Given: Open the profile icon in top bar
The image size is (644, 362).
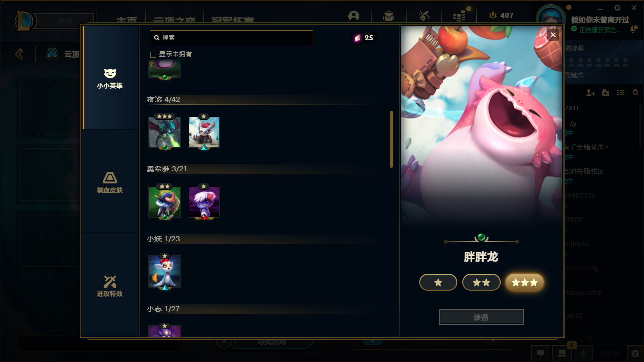Looking at the screenshot, I should [354, 16].
